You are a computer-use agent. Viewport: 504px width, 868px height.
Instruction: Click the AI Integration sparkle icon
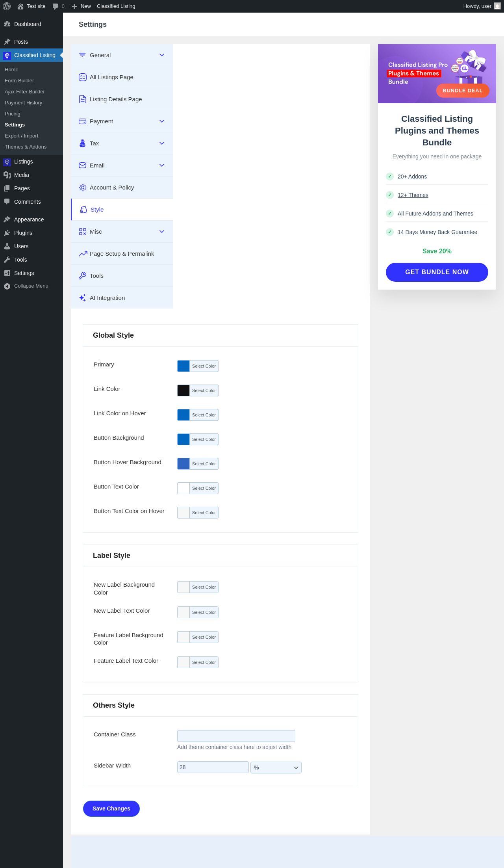[x=82, y=298]
